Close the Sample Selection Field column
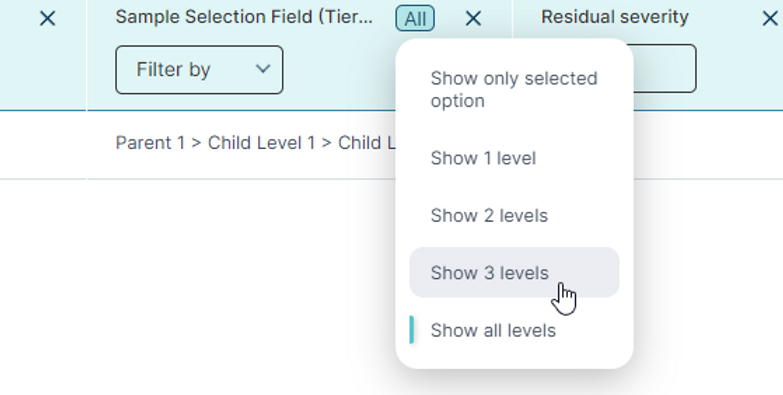 [473, 19]
